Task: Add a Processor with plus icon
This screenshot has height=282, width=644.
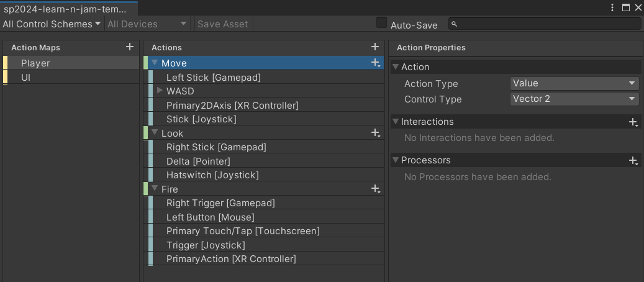Action: point(633,160)
